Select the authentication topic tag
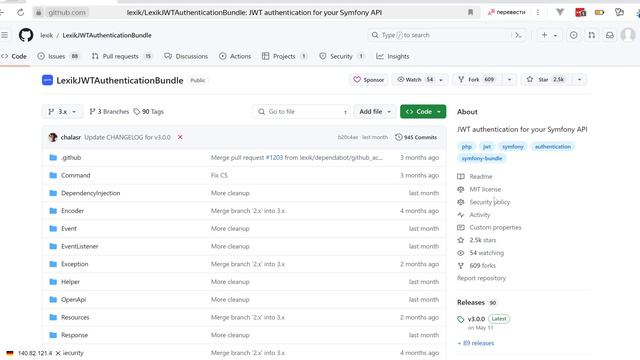Viewport: 640px width, 360px height. click(553, 147)
